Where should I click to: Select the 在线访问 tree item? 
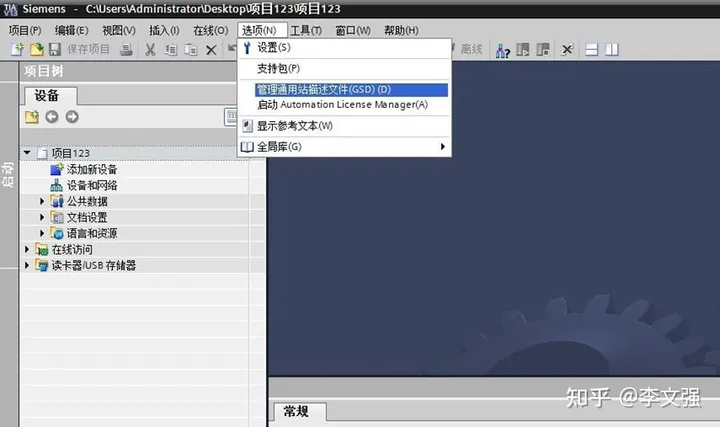click(72, 249)
